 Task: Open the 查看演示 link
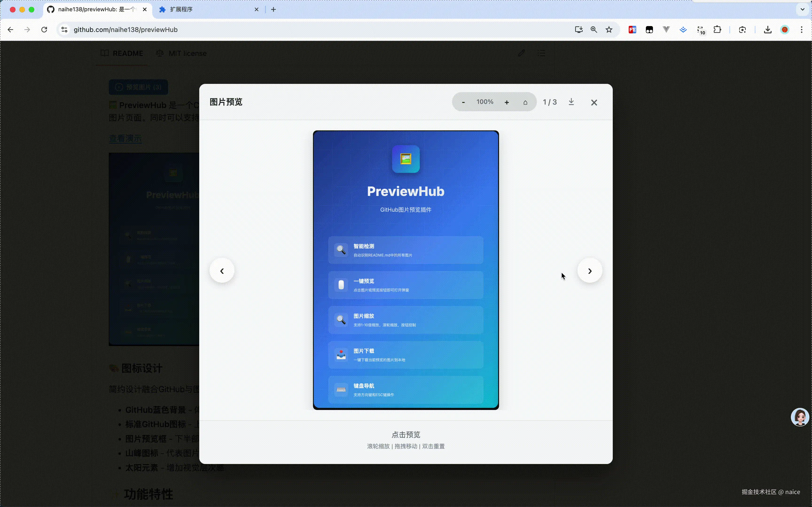click(125, 138)
